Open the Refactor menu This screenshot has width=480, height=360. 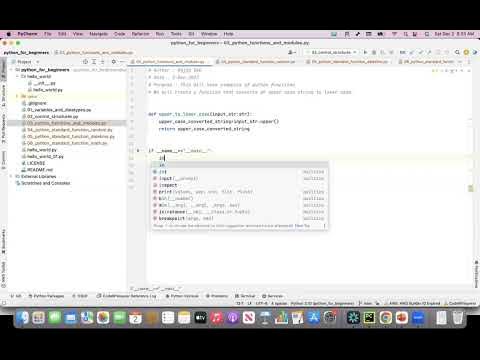pyautogui.click(x=140, y=34)
